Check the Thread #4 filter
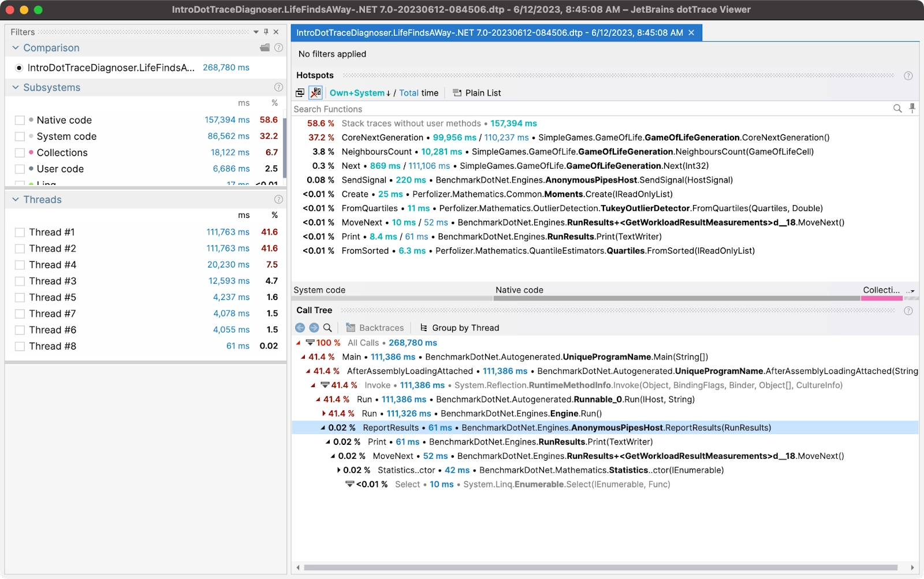The image size is (924, 579). coord(20,265)
